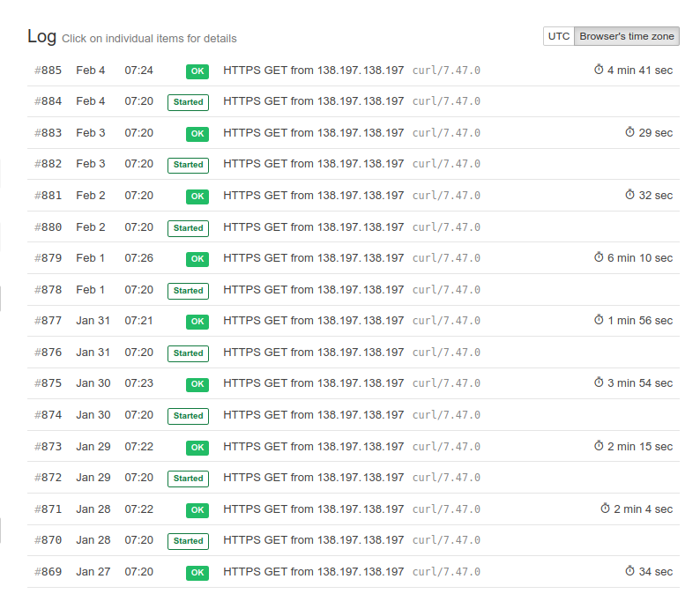The height and width of the screenshot is (594, 700).
Task: Click the Log heading
Action: coord(41,36)
